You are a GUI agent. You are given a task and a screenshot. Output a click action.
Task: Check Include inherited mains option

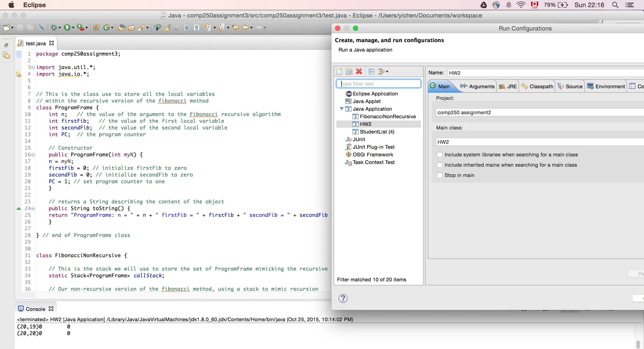[440, 165]
